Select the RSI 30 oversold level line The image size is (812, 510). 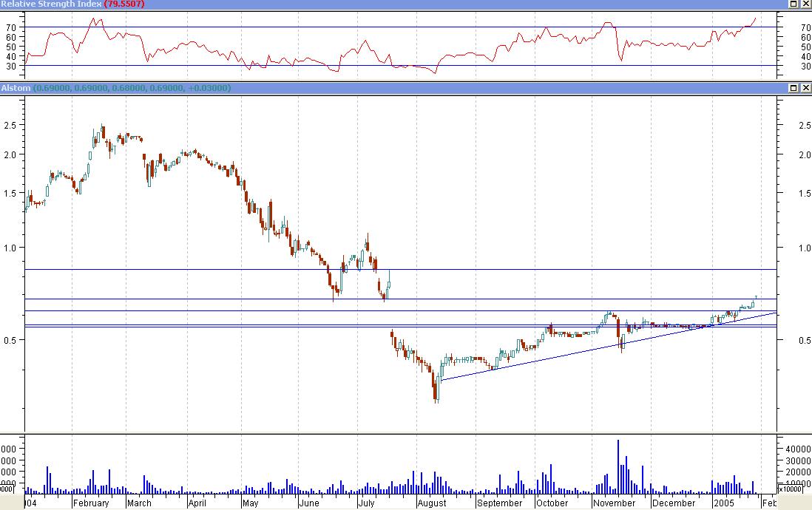tap(401, 65)
